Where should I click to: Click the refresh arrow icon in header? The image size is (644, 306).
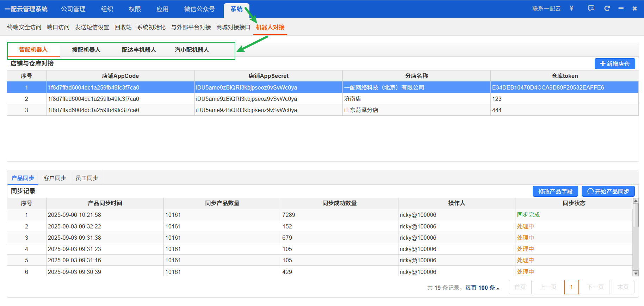coord(607,8)
